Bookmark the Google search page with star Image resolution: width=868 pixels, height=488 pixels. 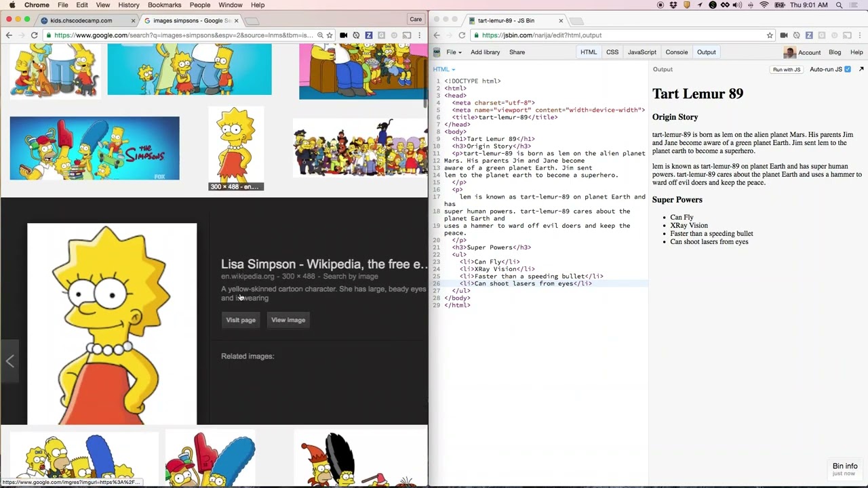click(330, 35)
